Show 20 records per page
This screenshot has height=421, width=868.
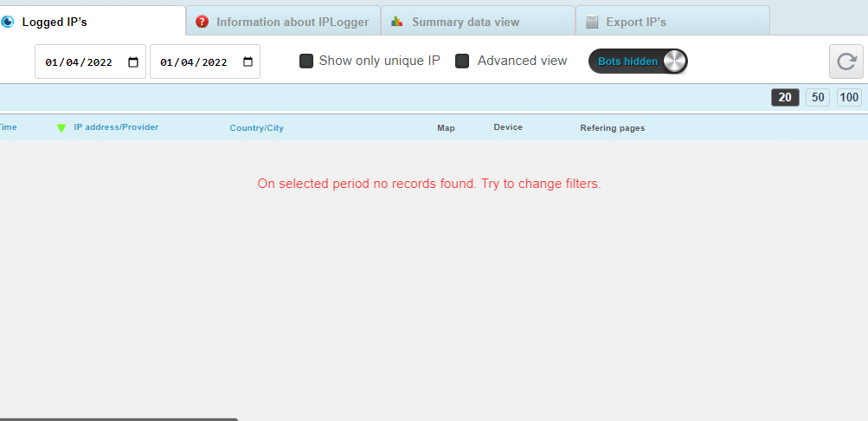click(x=785, y=98)
